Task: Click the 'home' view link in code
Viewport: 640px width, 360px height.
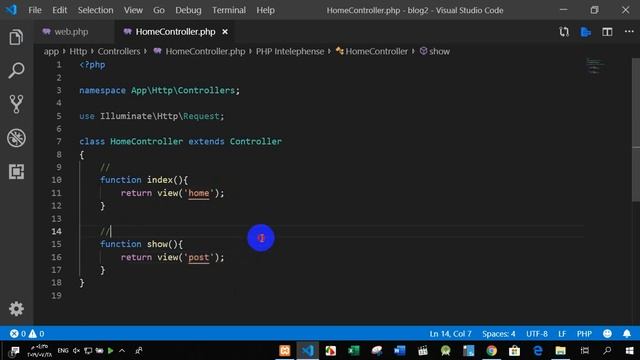Action: tap(198, 193)
